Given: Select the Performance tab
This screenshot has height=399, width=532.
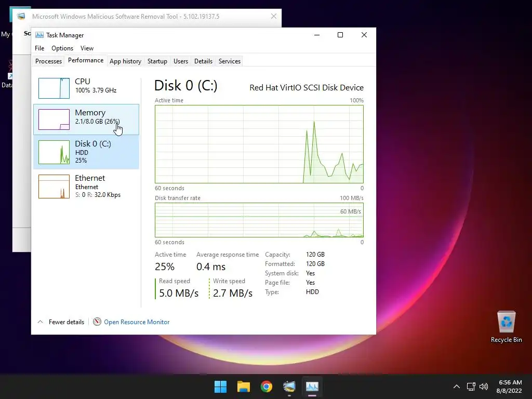Looking at the screenshot, I should [86, 60].
